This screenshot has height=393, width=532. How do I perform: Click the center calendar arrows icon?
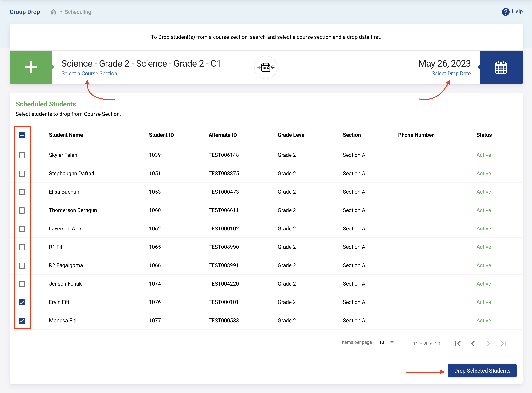click(266, 67)
